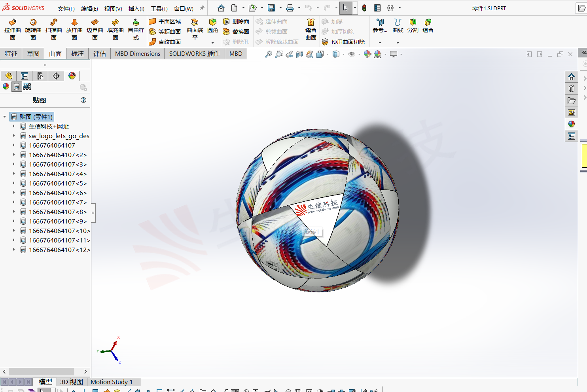Open the 文件(F) menu
This screenshot has height=392, width=587.
[x=66, y=8]
